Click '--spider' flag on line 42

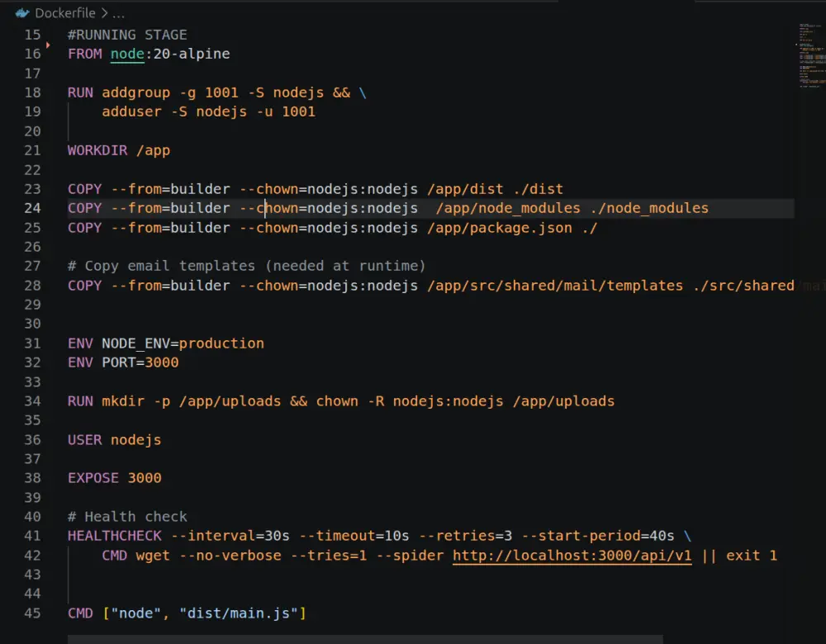tap(410, 556)
